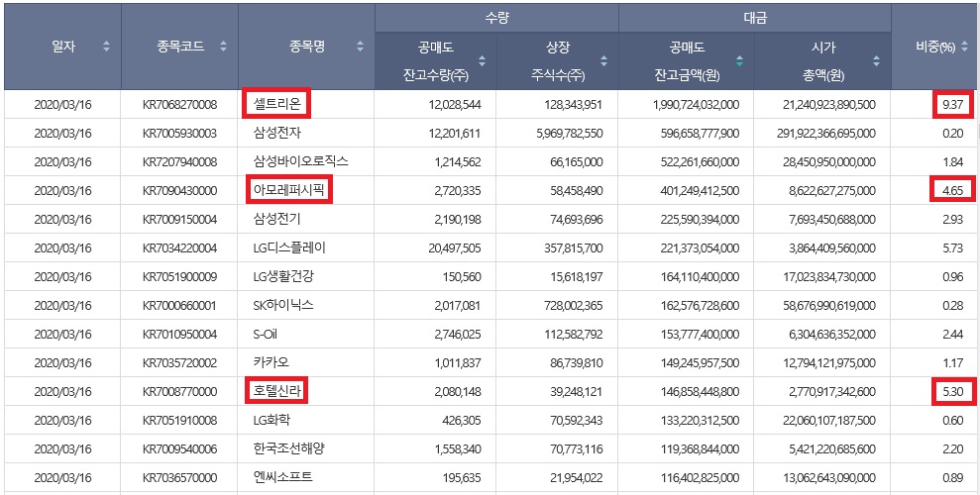The width and height of the screenshot is (980, 495).
Task: Click balance quantity 20,497,505
Action: [455, 247]
